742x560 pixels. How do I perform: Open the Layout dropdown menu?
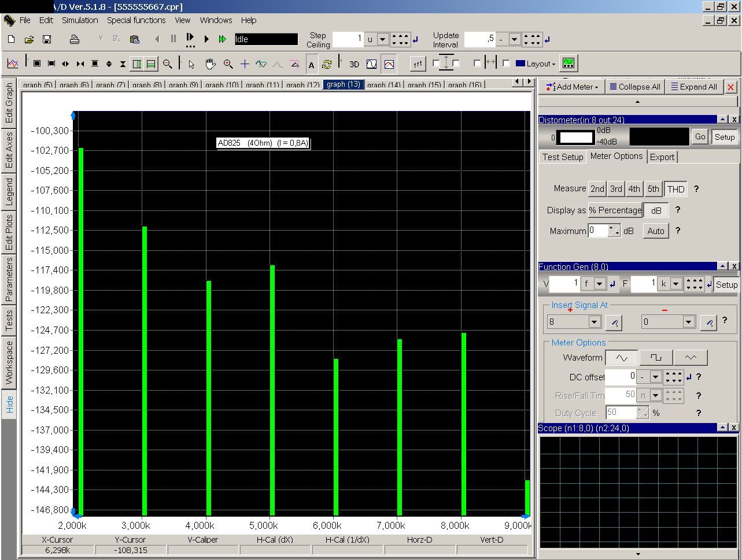coord(541,64)
